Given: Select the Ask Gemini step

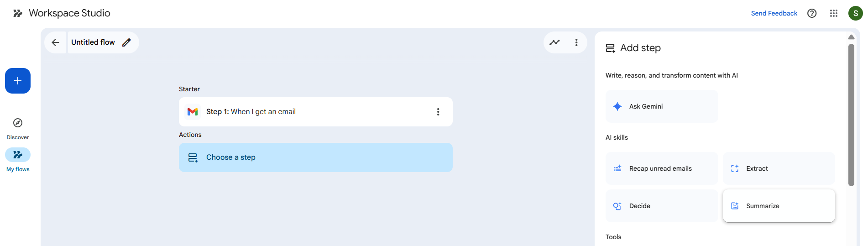Looking at the screenshot, I should 662,106.
